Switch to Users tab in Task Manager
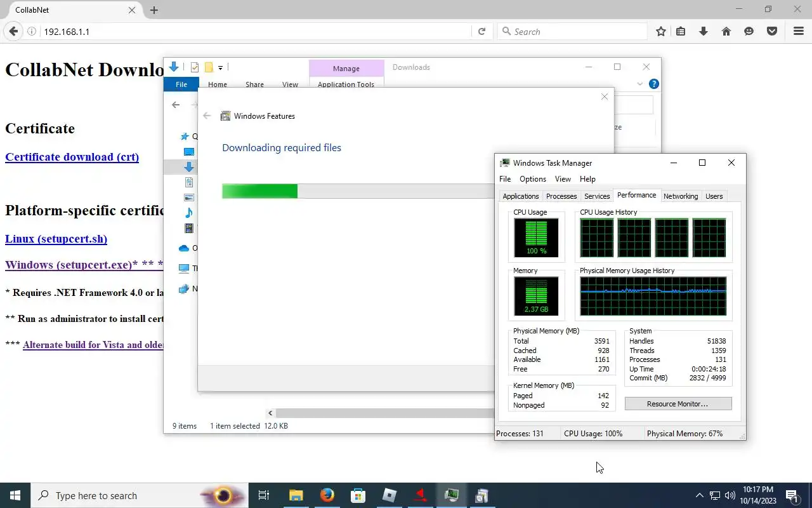The image size is (812, 508). 714,196
